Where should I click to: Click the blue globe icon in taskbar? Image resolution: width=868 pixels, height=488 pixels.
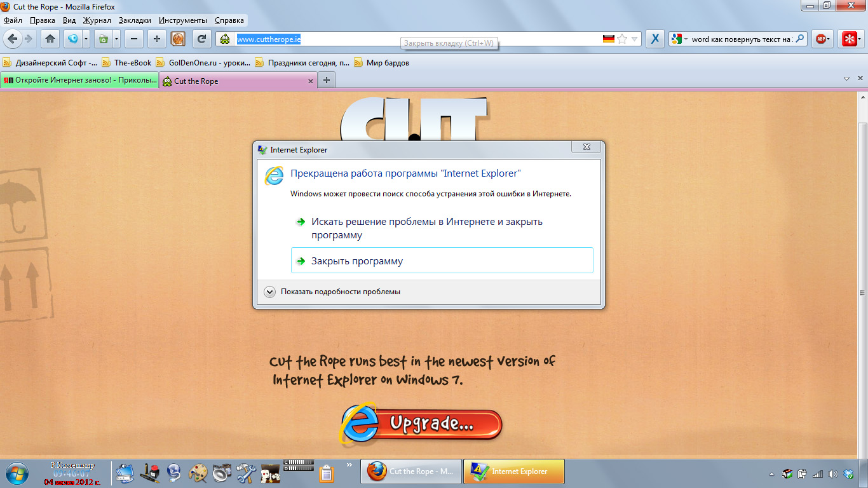(174, 472)
